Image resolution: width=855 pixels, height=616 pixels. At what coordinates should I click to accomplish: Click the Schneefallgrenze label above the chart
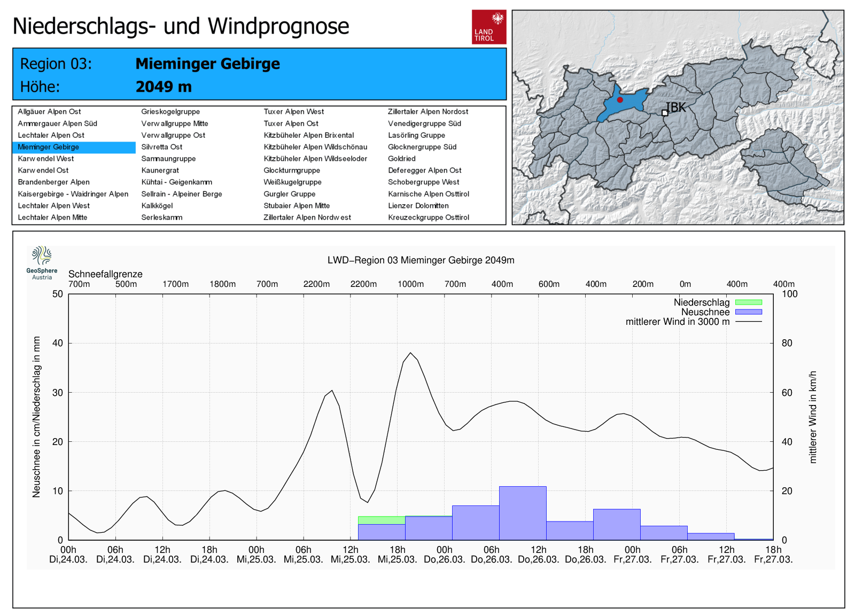105,274
